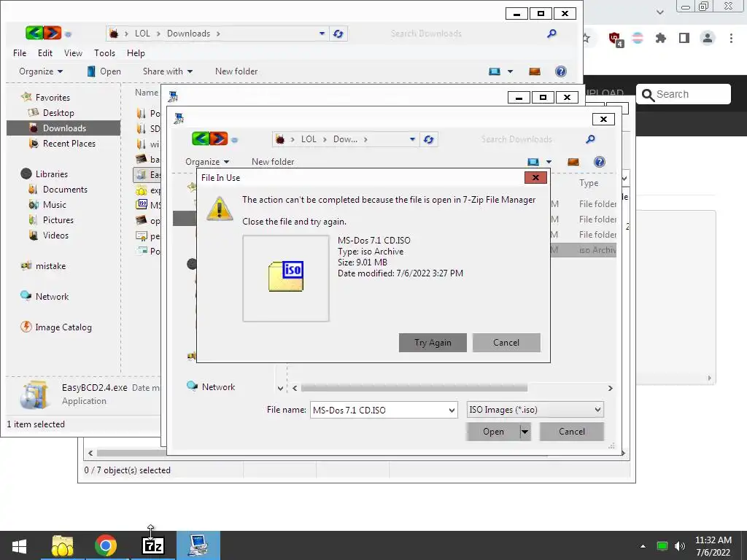Click the File name input field

pyautogui.click(x=379, y=410)
